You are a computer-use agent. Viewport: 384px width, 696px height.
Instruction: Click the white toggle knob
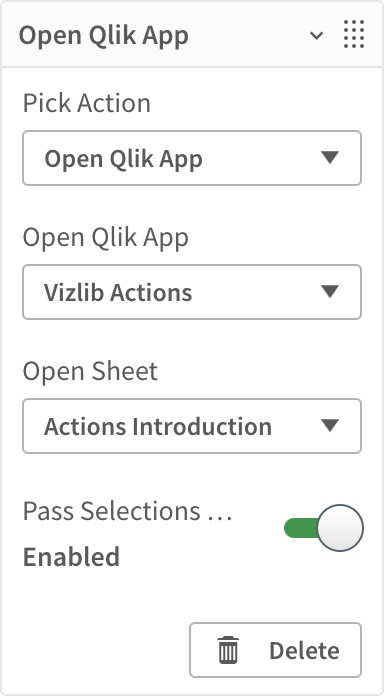tap(340, 528)
